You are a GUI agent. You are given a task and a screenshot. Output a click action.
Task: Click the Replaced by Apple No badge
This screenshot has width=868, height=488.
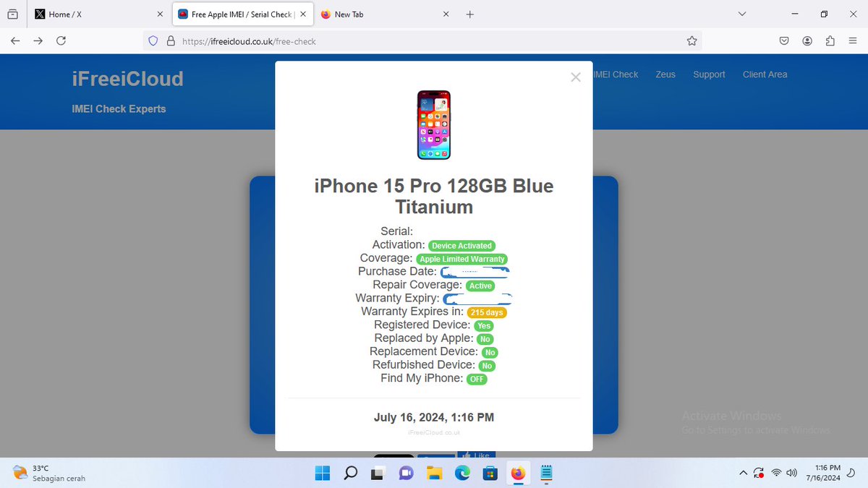[x=485, y=339]
